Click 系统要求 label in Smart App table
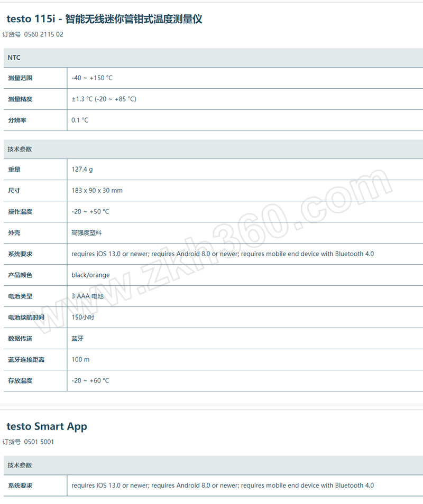Image resolution: width=423 pixels, height=504 pixels. pyautogui.click(x=20, y=486)
